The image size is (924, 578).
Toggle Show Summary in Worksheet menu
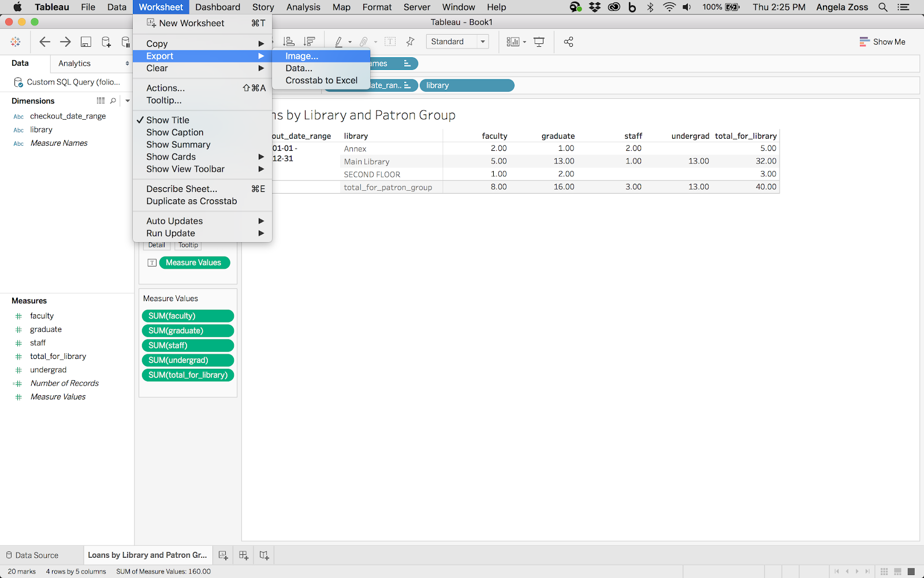pos(202,144)
